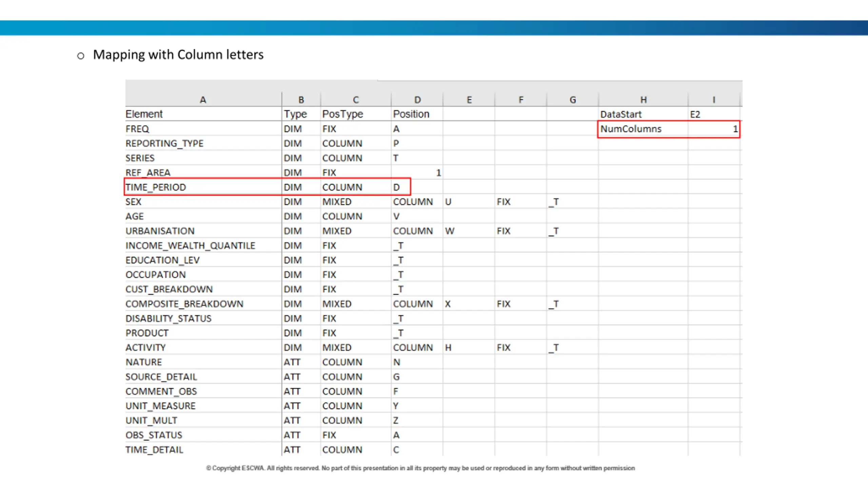Click the OBS_STATUS FIX cell

click(x=356, y=435)
